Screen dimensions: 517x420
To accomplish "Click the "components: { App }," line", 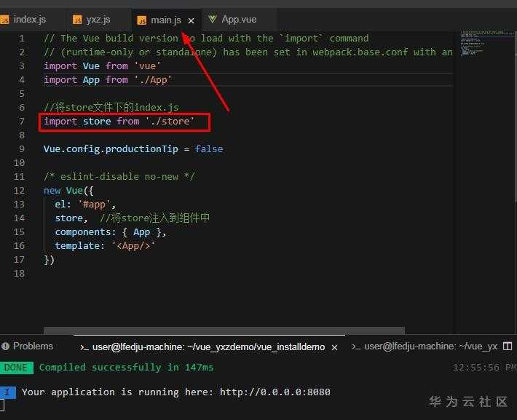I will [111, 232].
